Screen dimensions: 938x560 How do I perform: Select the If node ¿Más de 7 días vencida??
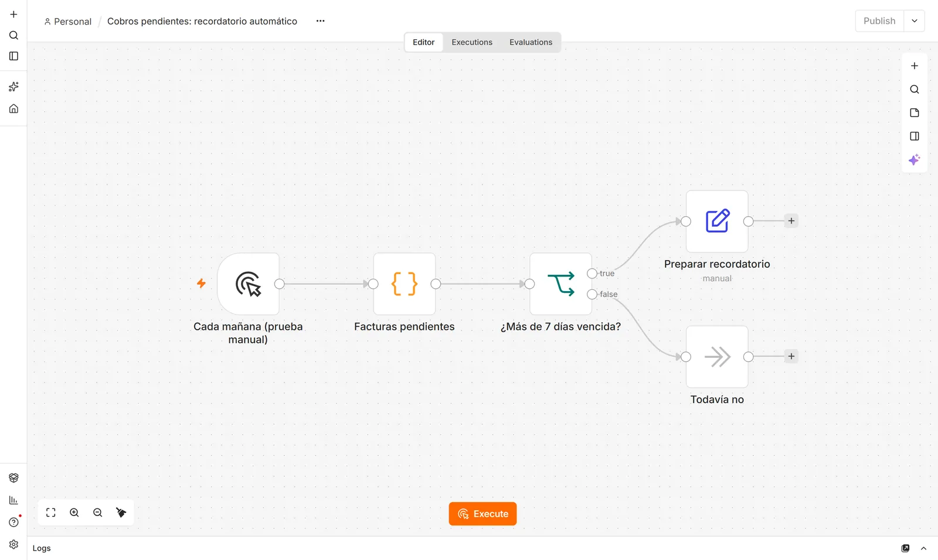[x=560, y=284]
